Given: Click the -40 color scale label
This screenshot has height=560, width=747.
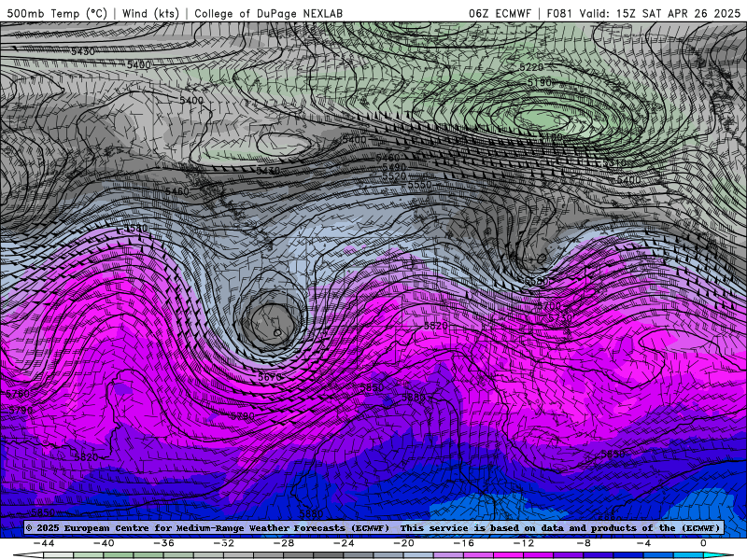Looking at the screenshot, I should (x=104, y=543).
